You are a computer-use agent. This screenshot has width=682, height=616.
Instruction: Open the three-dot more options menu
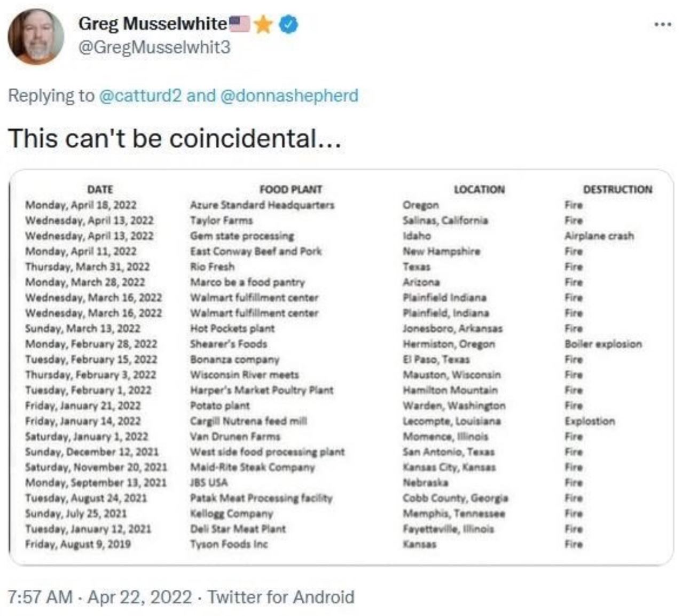(663, 24)
